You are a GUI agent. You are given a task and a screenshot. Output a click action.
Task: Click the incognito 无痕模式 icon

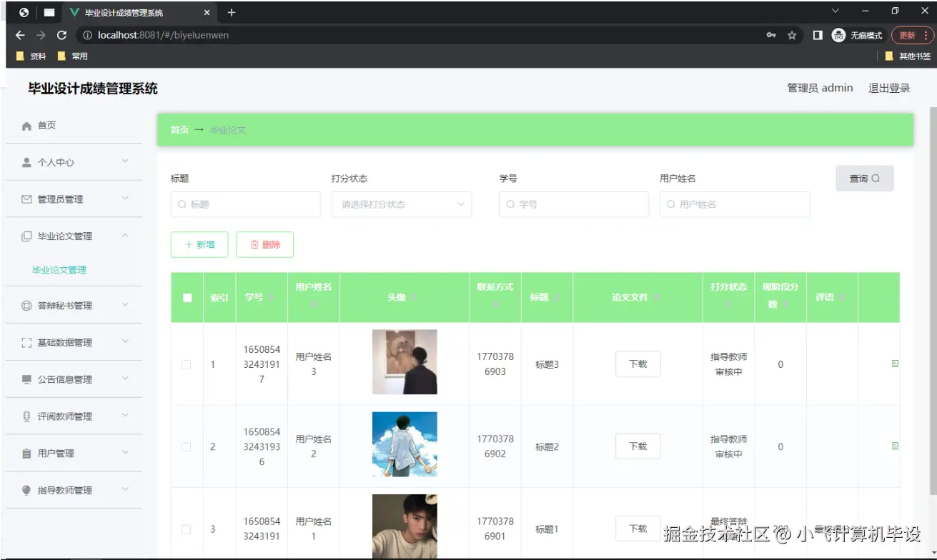pos(838,35)
